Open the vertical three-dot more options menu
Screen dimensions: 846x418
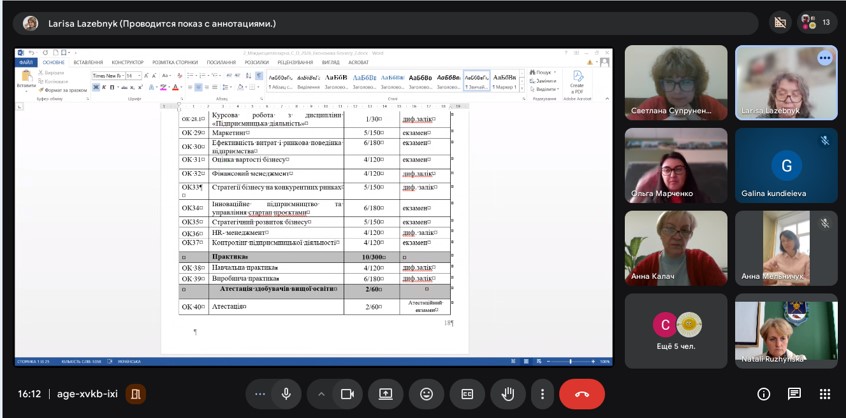[542, 394]
